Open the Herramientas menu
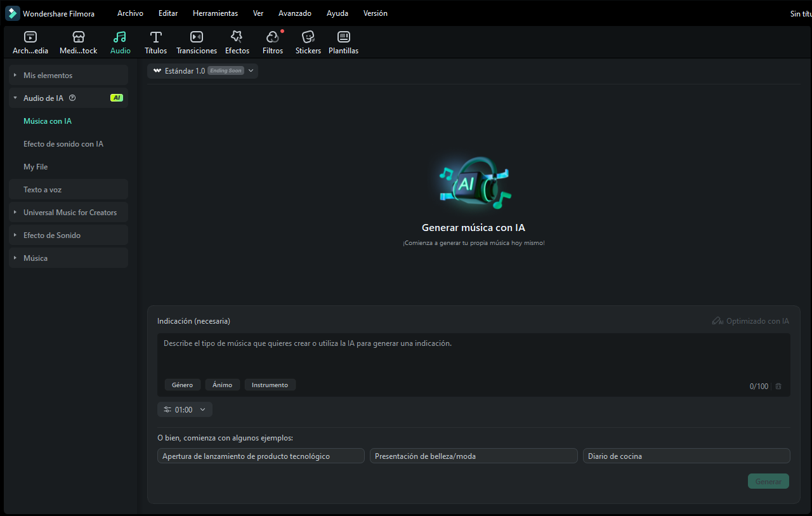 click(216, 13)
